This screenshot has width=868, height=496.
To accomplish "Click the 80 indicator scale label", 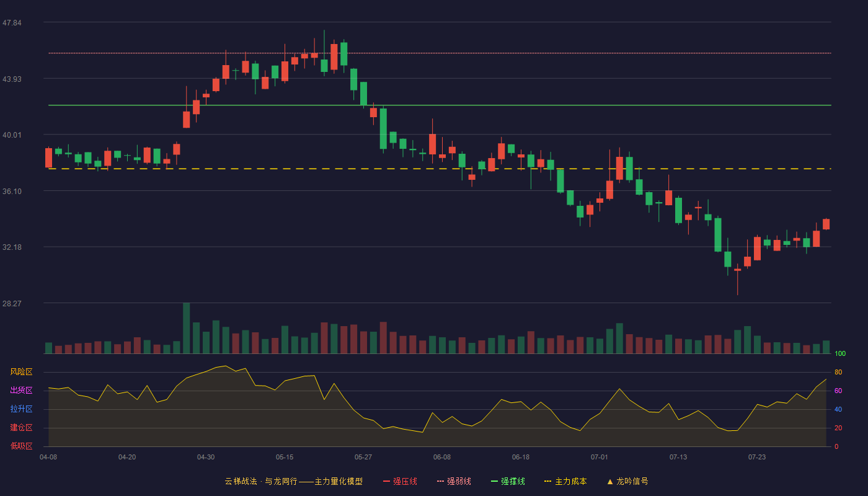I will pos(838,372).
